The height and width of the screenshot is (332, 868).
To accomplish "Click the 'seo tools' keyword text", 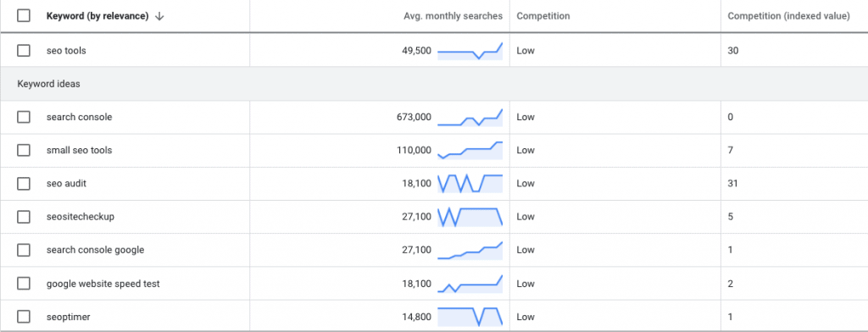I will pyautogui.click(x=66, y=50).
